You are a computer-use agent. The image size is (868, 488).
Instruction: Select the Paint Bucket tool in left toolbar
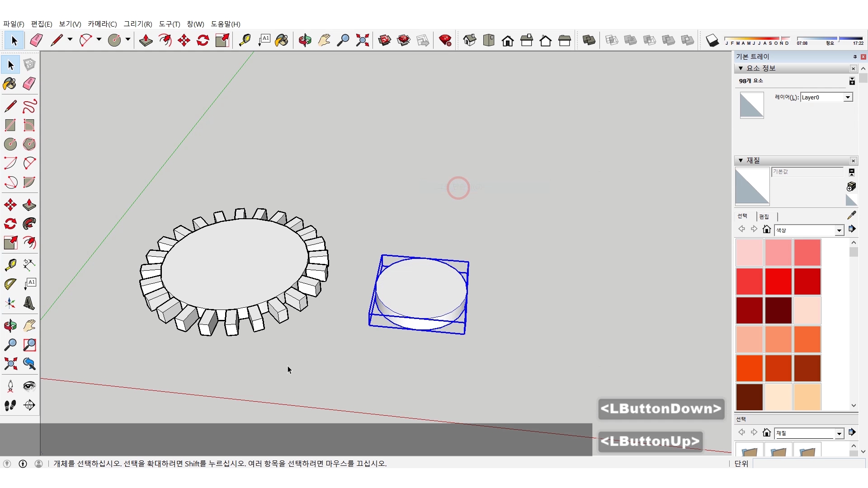click(10, 84)
